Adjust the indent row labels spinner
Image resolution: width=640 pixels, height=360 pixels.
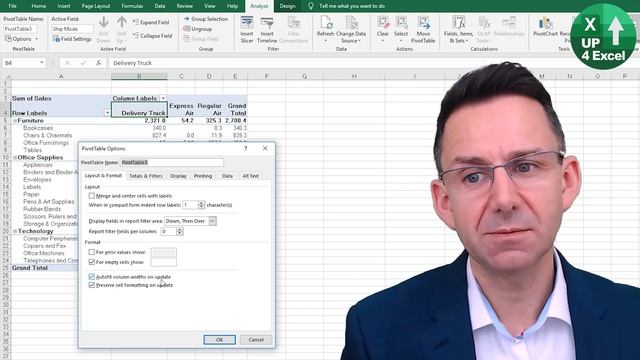[x=201, y=205]
